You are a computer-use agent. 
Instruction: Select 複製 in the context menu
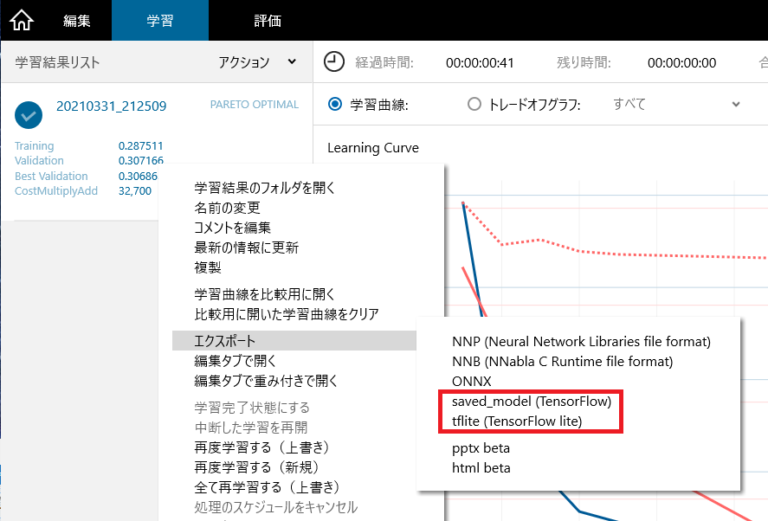[208, 267]
